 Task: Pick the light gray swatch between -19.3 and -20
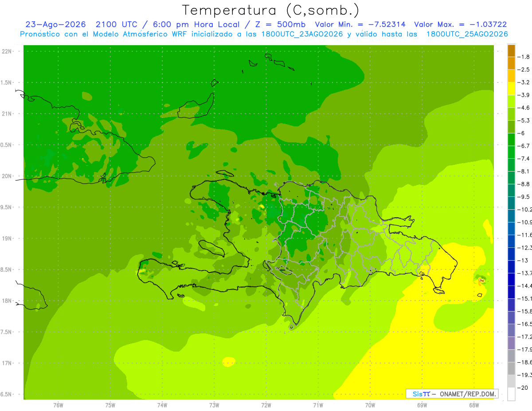tap(512, 381)
